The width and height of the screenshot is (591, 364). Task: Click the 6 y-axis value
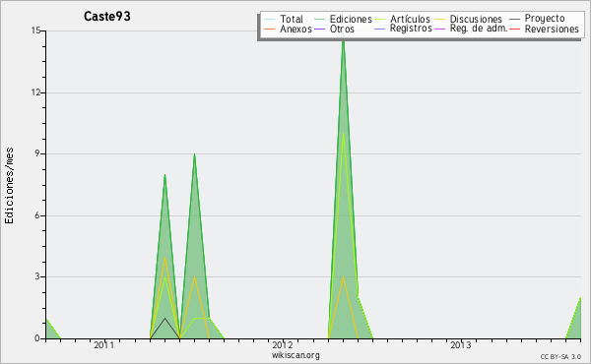pos(37,215)
